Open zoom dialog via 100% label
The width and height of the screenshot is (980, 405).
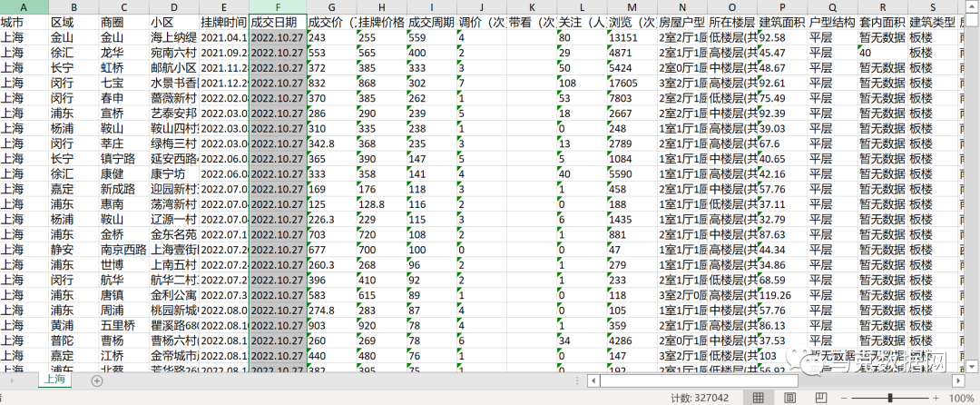(x=961, y=398)
